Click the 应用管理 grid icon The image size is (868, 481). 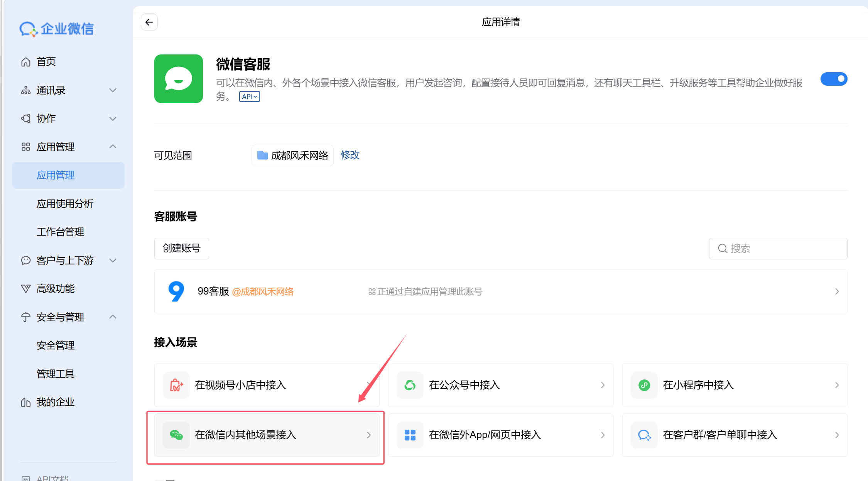pos(26,147)
